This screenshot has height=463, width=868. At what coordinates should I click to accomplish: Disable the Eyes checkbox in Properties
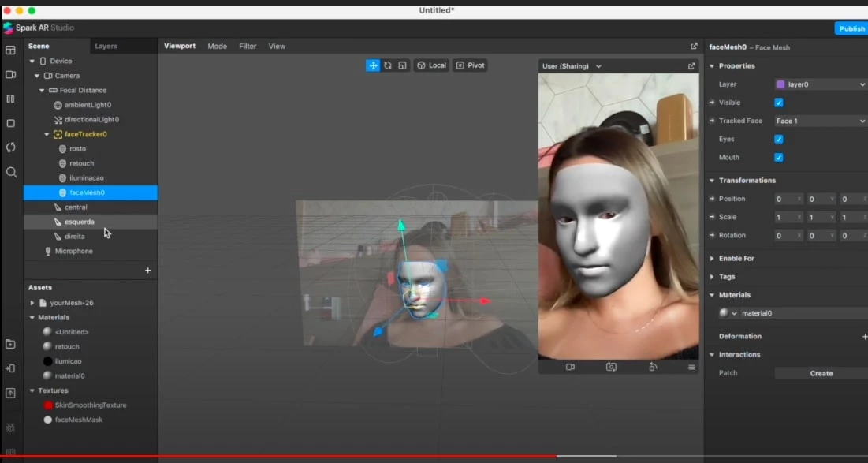pos(779,139)
